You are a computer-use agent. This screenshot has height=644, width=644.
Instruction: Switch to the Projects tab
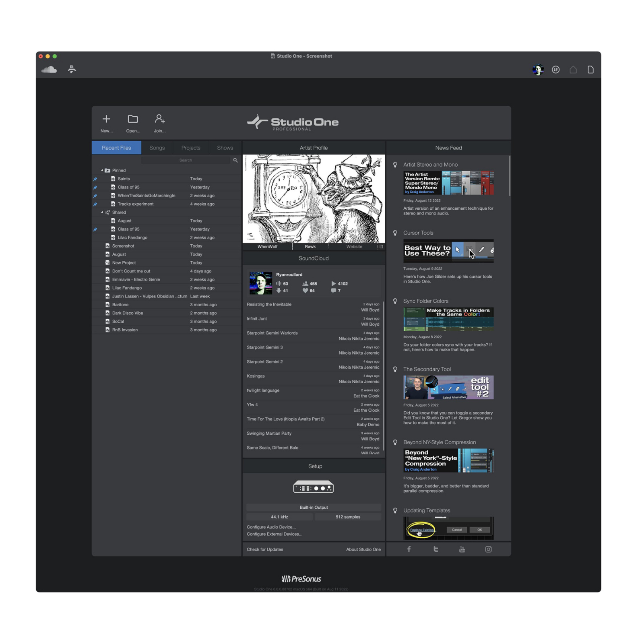point(191,148)
